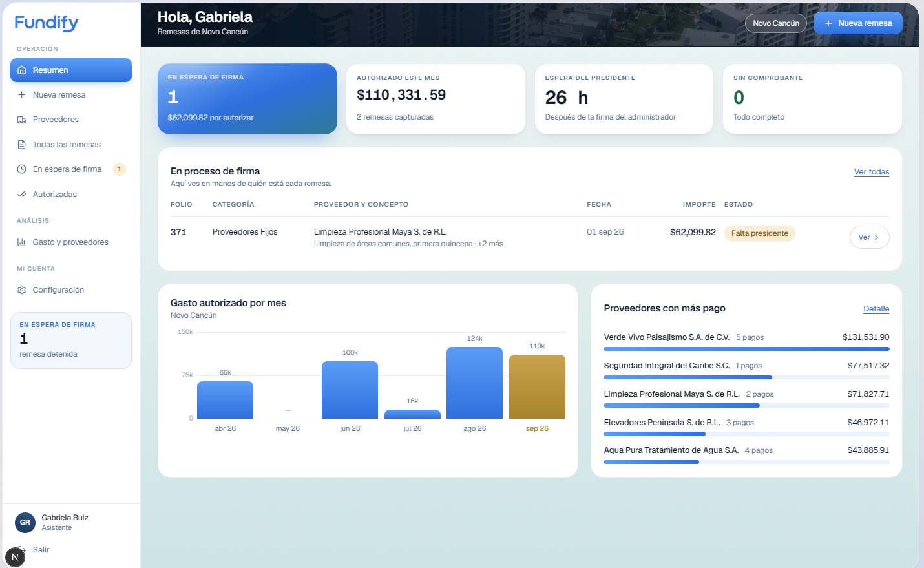Screen dimensions: 924x568
Task: Click the sep 26 gold chart bar
Action: pos(537,387)
